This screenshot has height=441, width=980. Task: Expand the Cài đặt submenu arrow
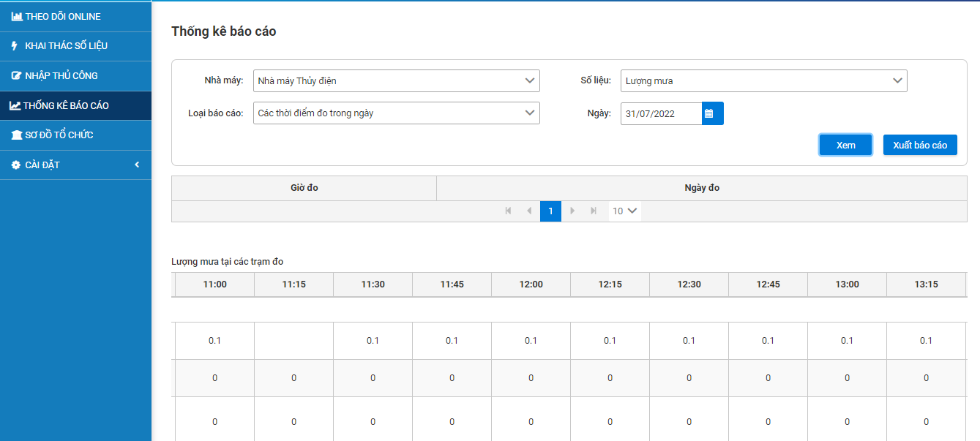point(137,165)
